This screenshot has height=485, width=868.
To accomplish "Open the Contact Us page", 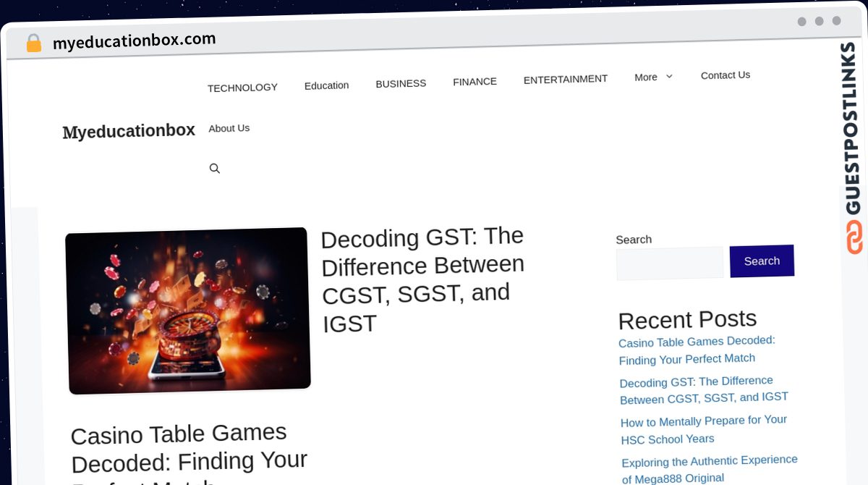I will (726, 75).
